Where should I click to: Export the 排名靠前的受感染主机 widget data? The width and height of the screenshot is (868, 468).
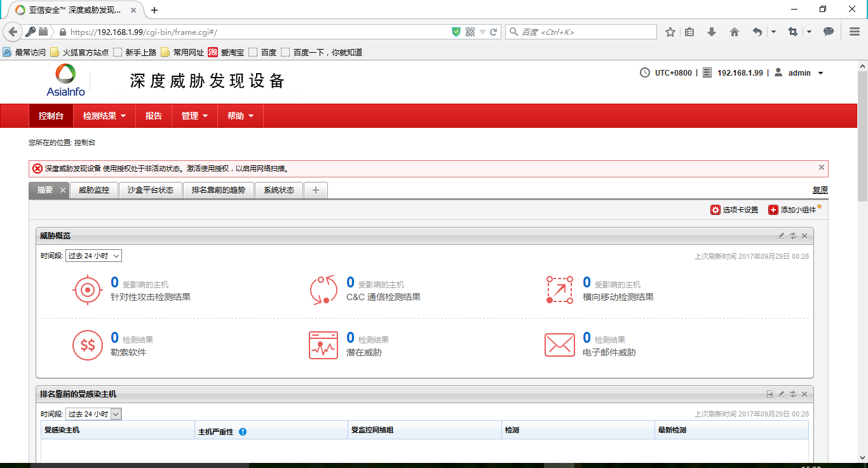[x=770, y=394]
